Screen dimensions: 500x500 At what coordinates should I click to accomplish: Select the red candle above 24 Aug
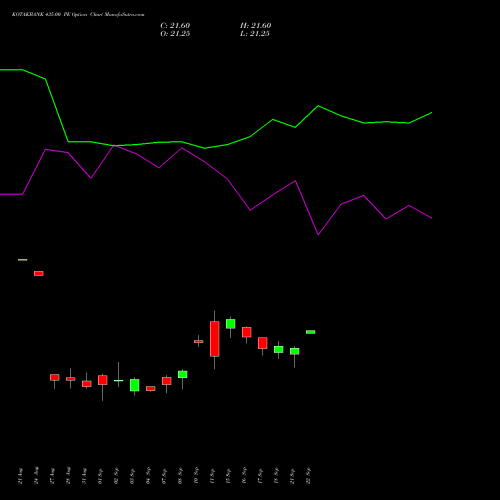(39, 273)
